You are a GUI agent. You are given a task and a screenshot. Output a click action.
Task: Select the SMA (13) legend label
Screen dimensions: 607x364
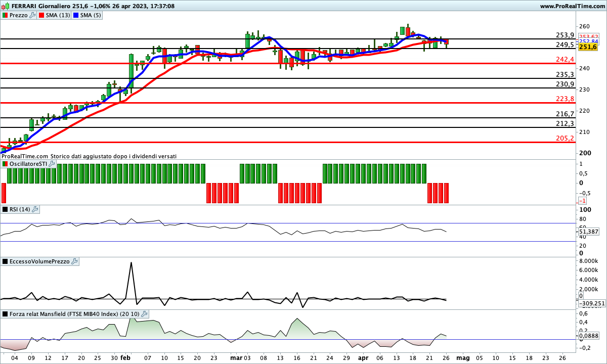[x=58, y=15]
